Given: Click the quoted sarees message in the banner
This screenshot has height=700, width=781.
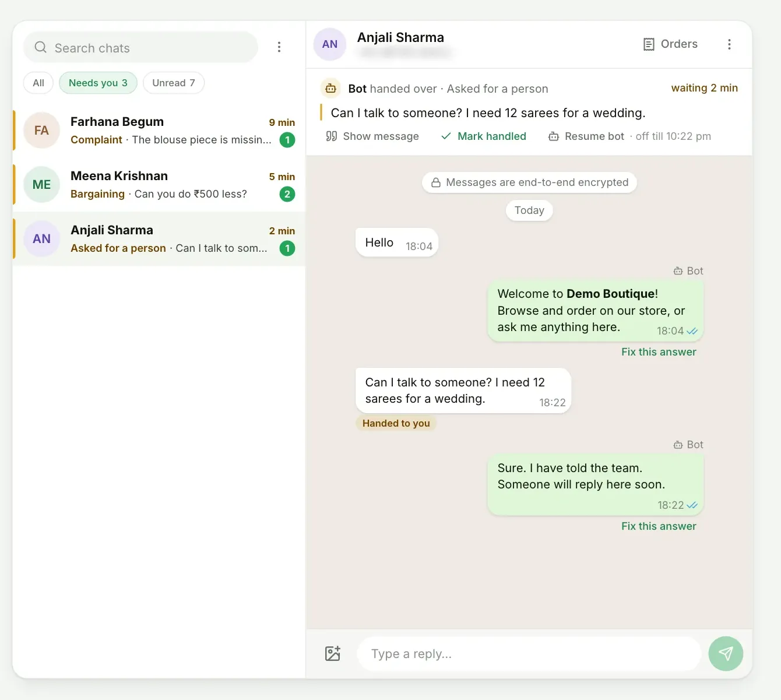Looking at the screenshot, I should [x=488, y=113].
